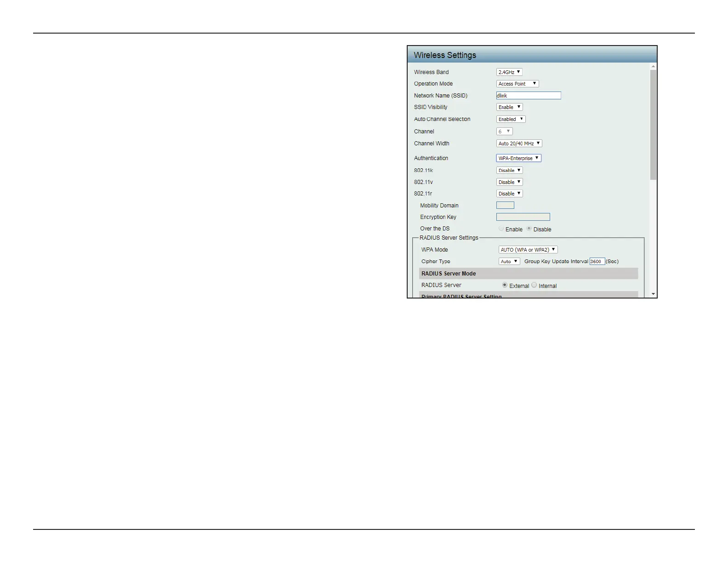Open the SSID Visibility dropdown
This screenshot has height=563, width=728.
(x=510, y=107)
